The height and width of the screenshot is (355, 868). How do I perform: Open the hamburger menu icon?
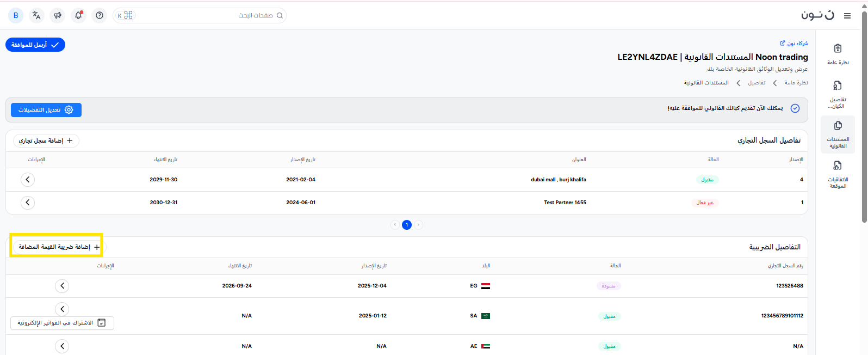(847, 16)
